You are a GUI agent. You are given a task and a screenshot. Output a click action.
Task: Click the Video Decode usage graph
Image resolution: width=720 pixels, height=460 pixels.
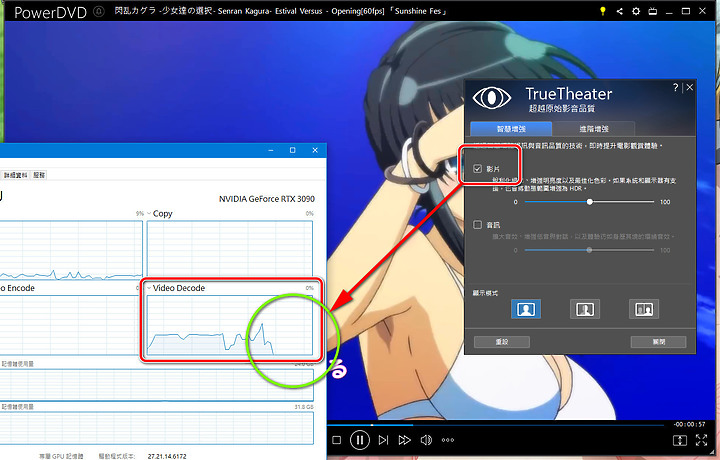(230, 325)
